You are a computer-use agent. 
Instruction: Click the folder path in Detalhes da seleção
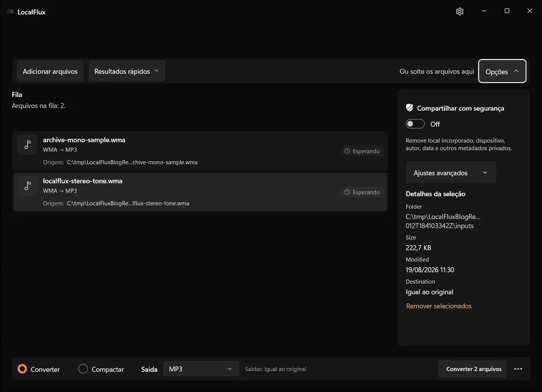[x=443, y=221]
